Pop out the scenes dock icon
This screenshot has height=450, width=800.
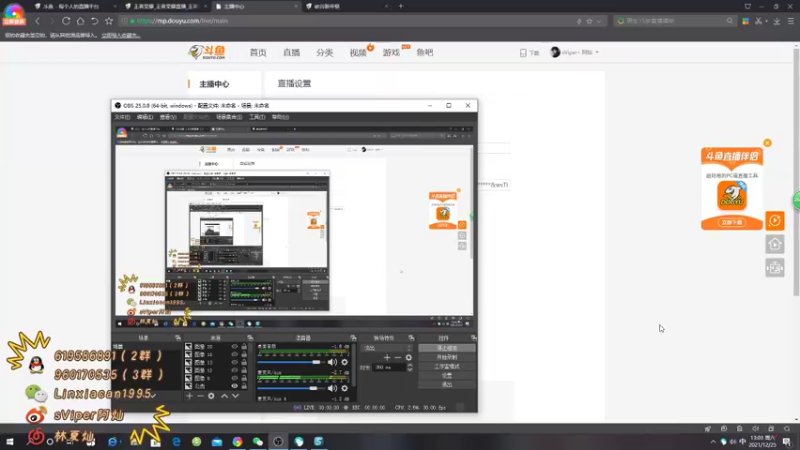tap(179, 337)
